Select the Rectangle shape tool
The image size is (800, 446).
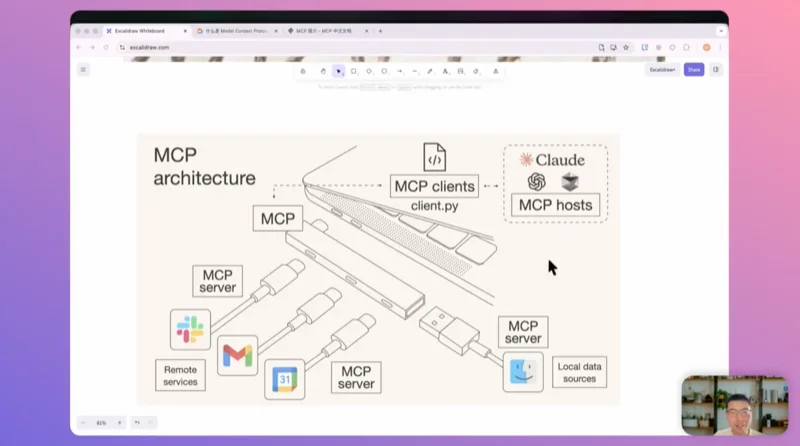click(x=354, y=71)
